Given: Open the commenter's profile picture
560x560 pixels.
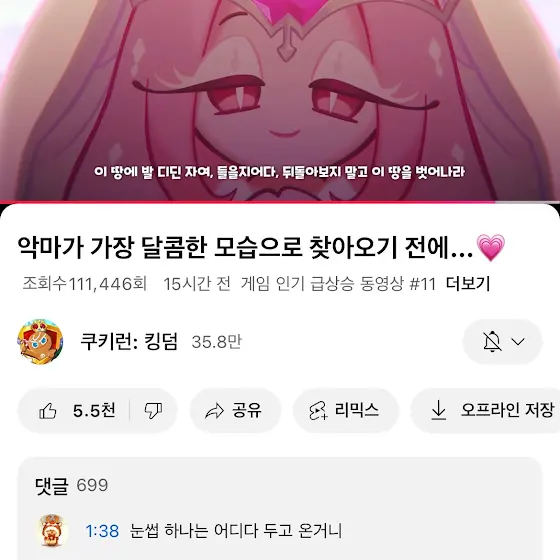Looking at the screenshot, I should (53, 530).
